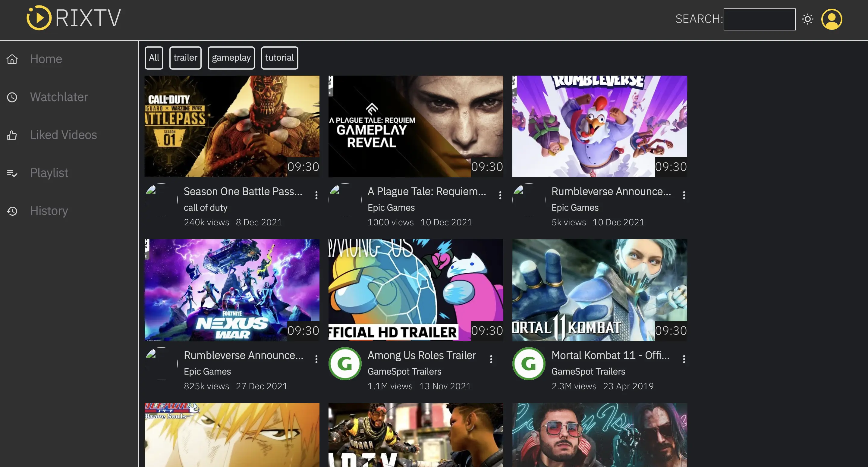Open the user profile avatar icon

[x=832, y=19]
